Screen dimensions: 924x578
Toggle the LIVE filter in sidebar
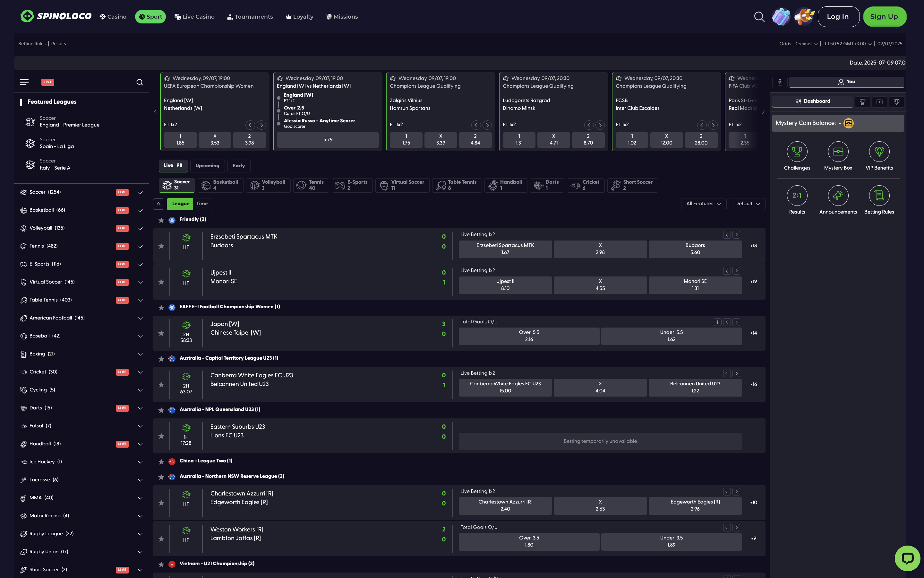pos(48,82)
